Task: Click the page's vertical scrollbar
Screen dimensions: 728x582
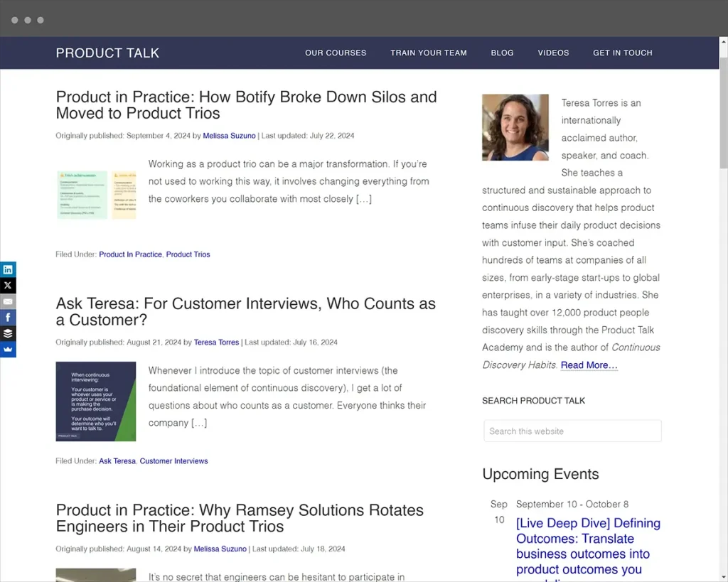Action: point(723,114)
